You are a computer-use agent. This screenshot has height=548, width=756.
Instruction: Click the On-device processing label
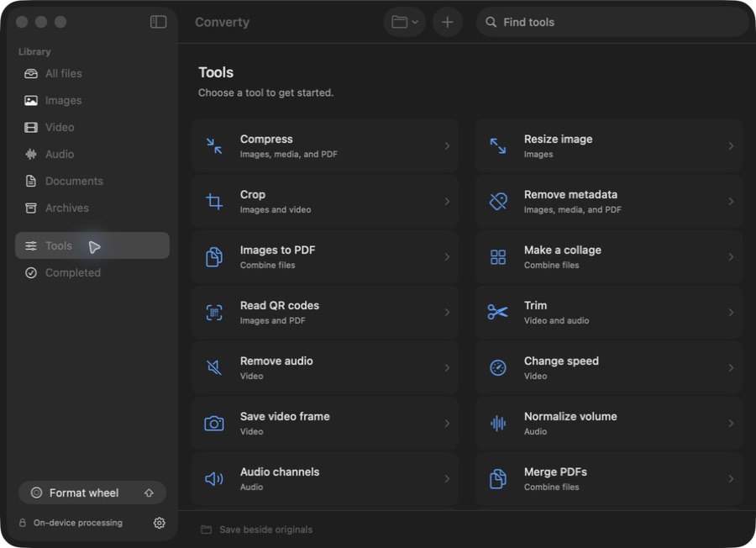pos(77,523)
